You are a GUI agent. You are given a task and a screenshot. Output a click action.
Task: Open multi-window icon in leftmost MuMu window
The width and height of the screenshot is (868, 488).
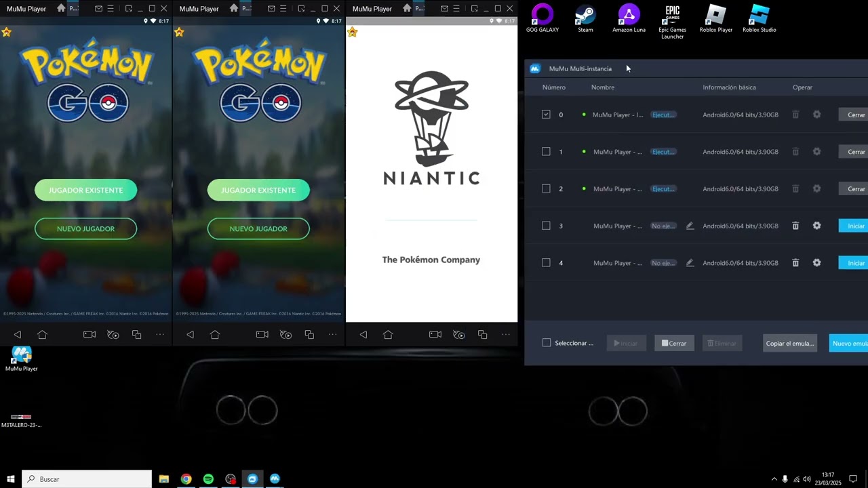[136, 335]
